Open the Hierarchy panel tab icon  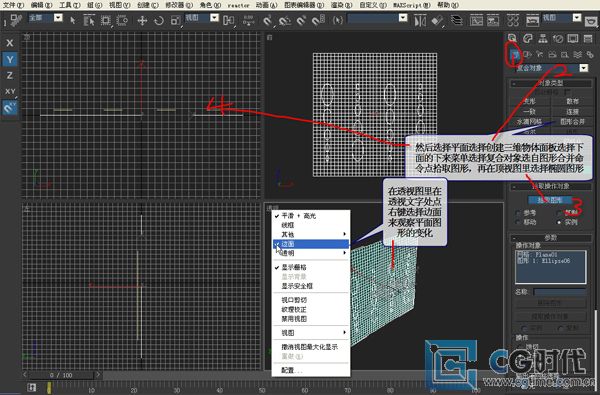[x=543, y=38]
